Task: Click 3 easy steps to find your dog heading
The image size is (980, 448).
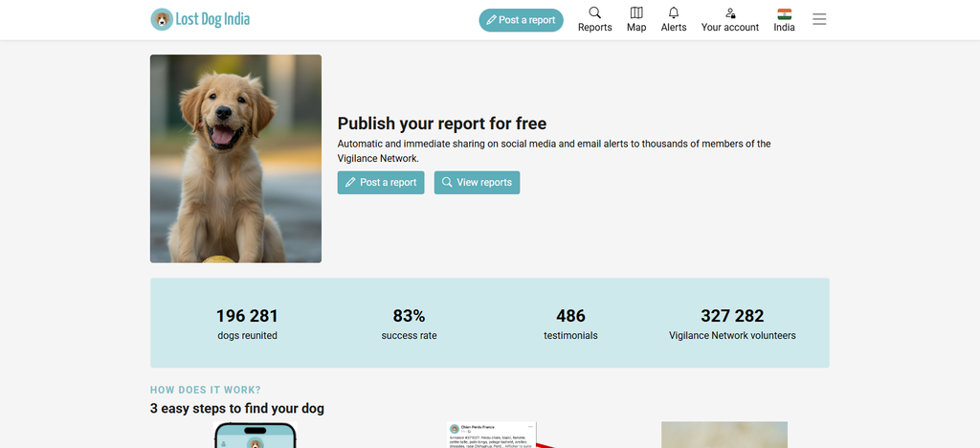Action: pos(237,409)
